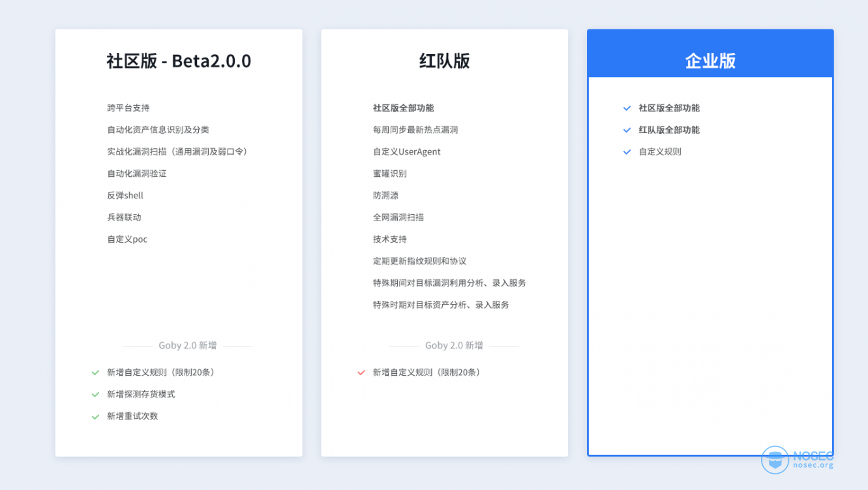The image size is (868, 490).
Task: Click the 自定义UserAgent feature
Action: click(406, 151)
